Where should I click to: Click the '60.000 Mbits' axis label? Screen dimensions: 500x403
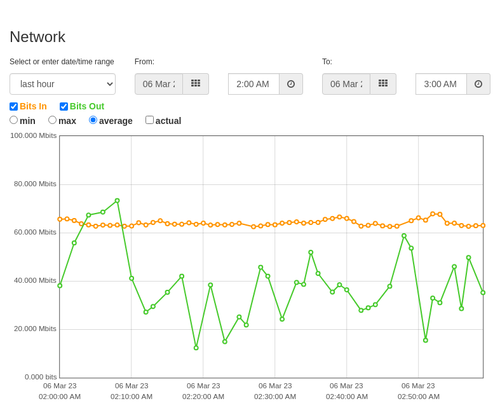(x=35, y=232)
